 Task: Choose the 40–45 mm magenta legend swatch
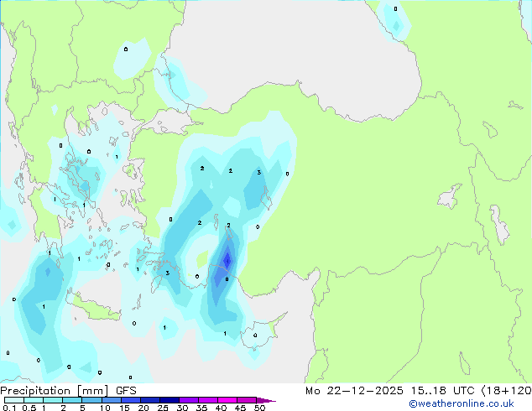click(227, 400)
